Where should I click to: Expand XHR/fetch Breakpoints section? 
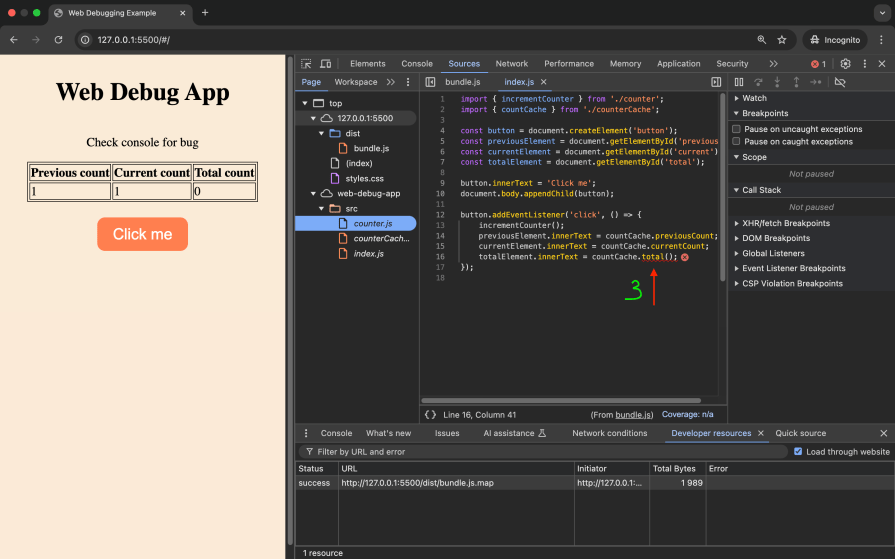click(785, 223)
